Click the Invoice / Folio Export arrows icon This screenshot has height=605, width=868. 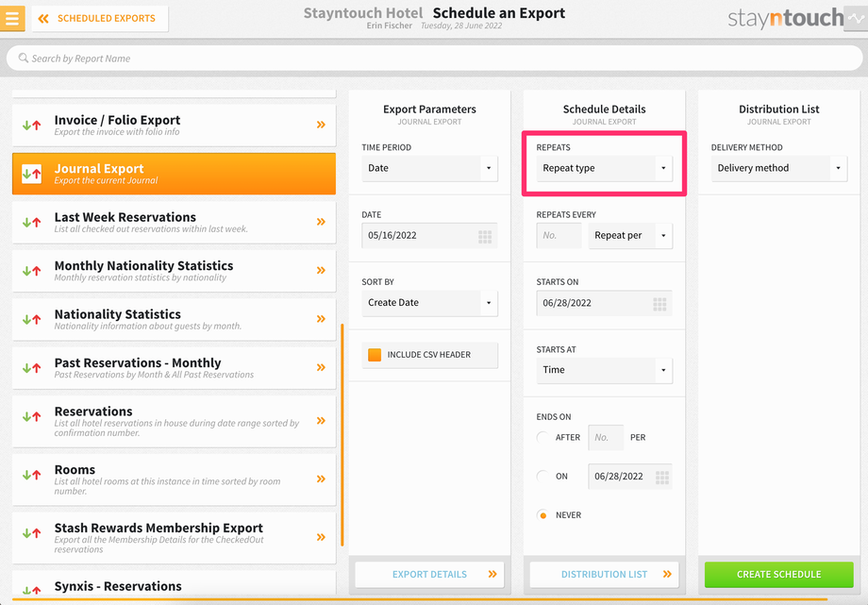[x=31, y=126]
